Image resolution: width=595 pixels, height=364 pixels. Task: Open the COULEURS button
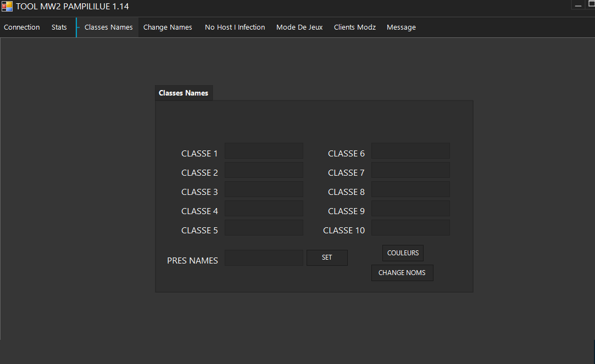pos(403,253)
